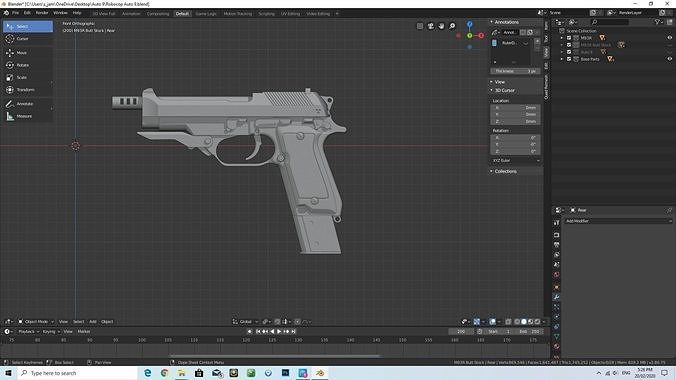Activate the Measure tool
The width and height of the screenshot is (676, 380).
click(x=28, y=116)
